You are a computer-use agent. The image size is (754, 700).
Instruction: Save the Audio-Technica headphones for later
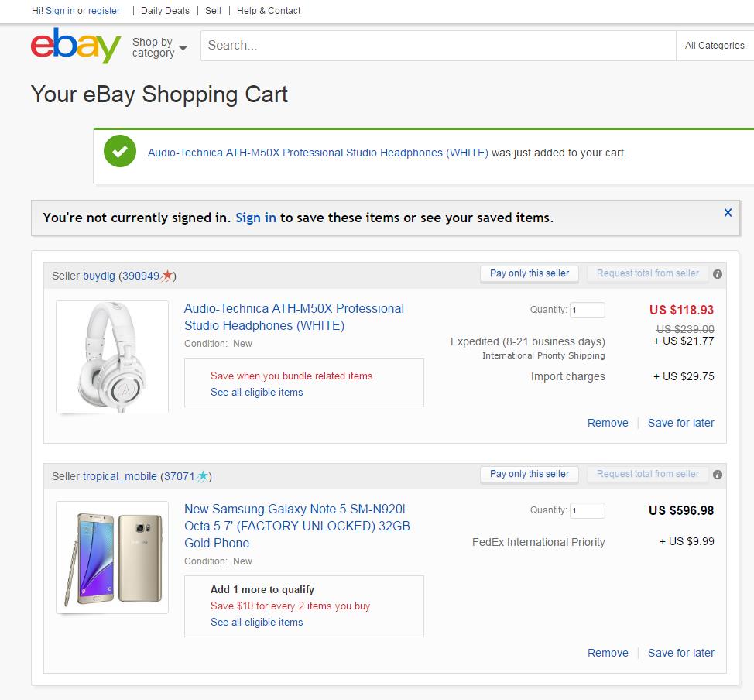tap(680, 423)
